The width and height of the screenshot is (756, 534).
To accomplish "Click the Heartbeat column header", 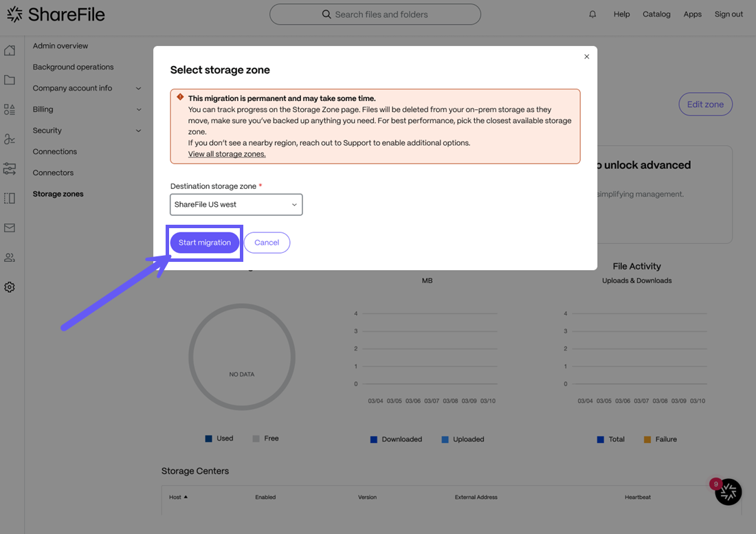I will pyautogui.click(x=637, y=497).
